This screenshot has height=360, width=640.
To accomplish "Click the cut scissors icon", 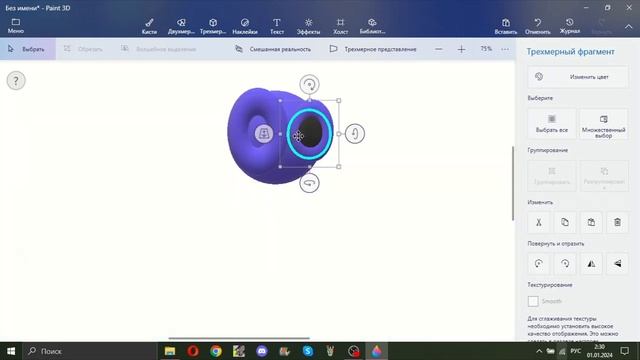I will click(539, 222).
